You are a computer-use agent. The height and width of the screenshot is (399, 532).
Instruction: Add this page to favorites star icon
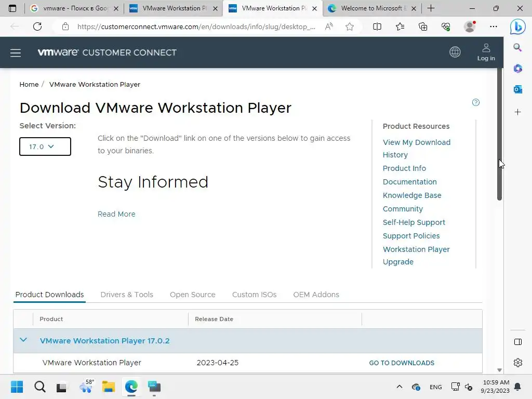coord(350,26)
